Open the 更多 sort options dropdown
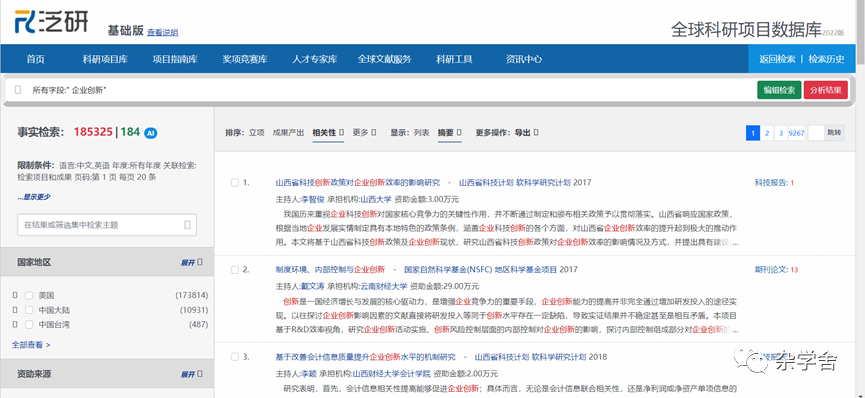Viewport: 865px width, 398px height. 365,132
